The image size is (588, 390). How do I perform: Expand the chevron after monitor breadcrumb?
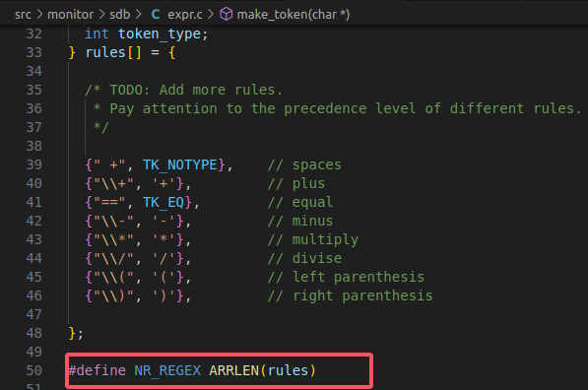coord(101,15)
